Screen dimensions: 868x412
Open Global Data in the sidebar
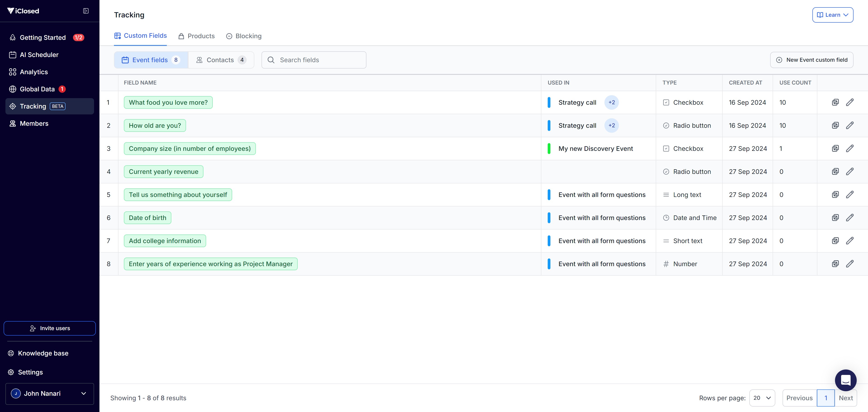tap(37, 89)
